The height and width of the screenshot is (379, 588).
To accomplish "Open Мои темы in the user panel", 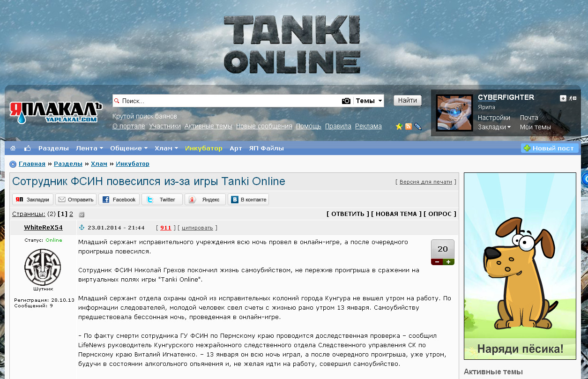I will coord(536,127).
